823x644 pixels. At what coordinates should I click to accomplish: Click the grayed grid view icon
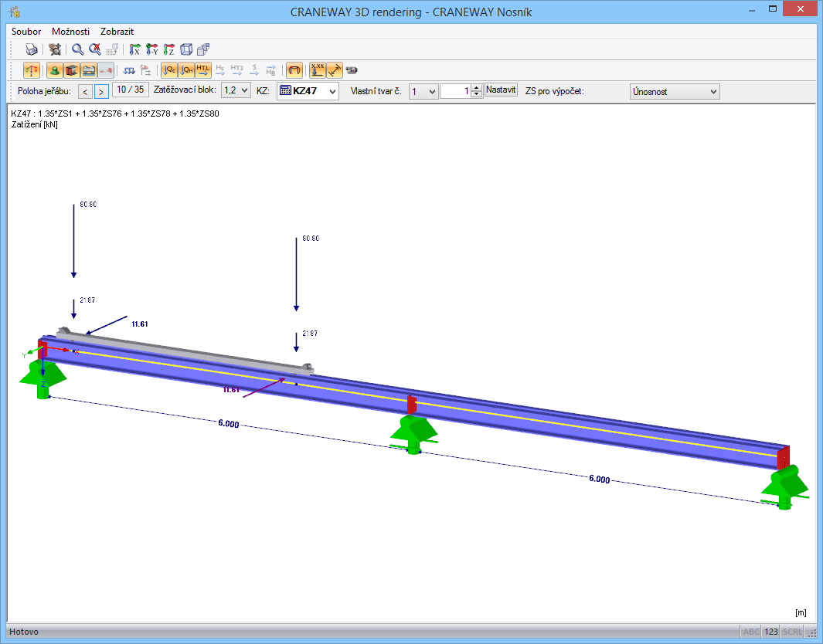pyautogui.click(x=112, y=49)
